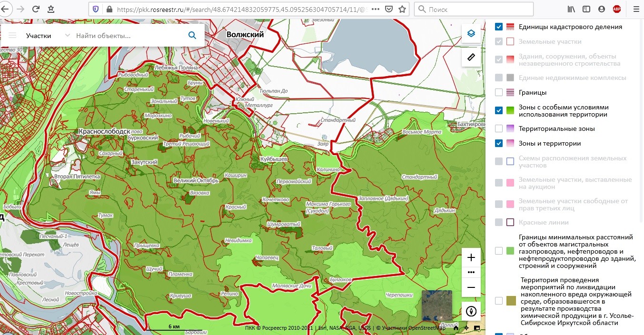Enable Территориальные зоны layer checkbox
This screenshot has width=644, height=335.
(x=499, y=128)
